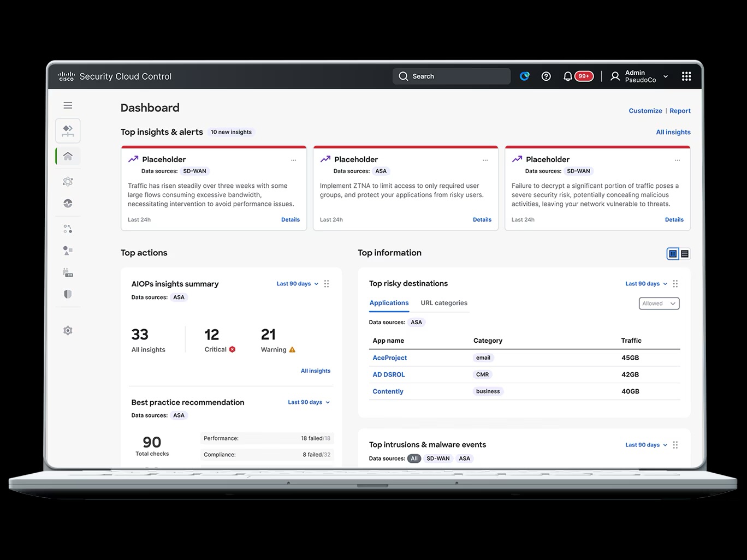Open the hamburger navigation menu

68,105
